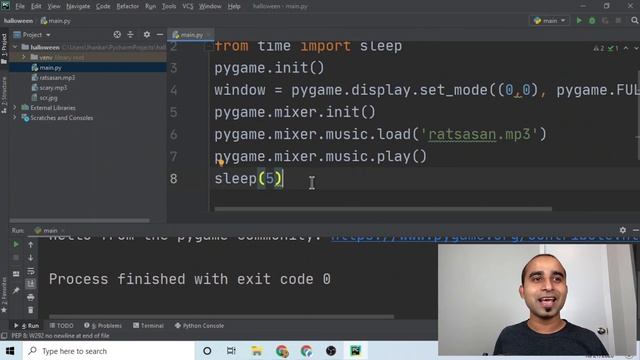Open the Terminal tool window
This screenshot has height=360, width=640.
point(148,325)
